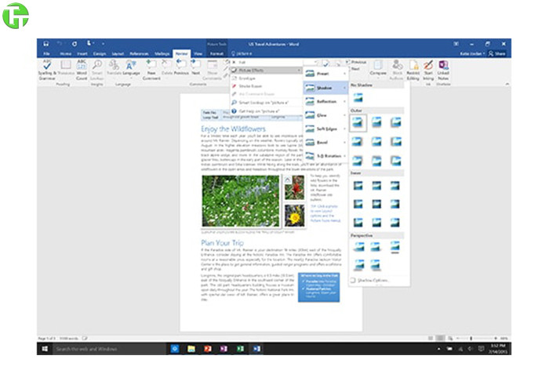The width and height of the screenshot is (549, 392).
Task: Adjust the zoom slider handle
Action: tap(471, 338)
